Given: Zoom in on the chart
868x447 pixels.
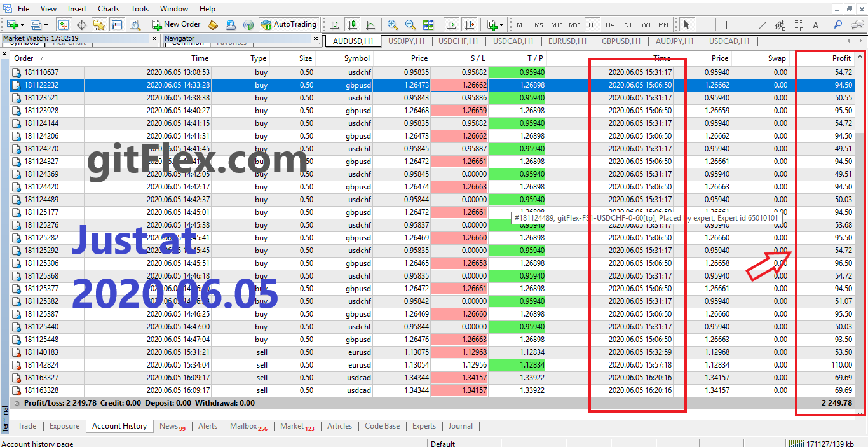Looking at the screenshot, I should coord(393,25).
